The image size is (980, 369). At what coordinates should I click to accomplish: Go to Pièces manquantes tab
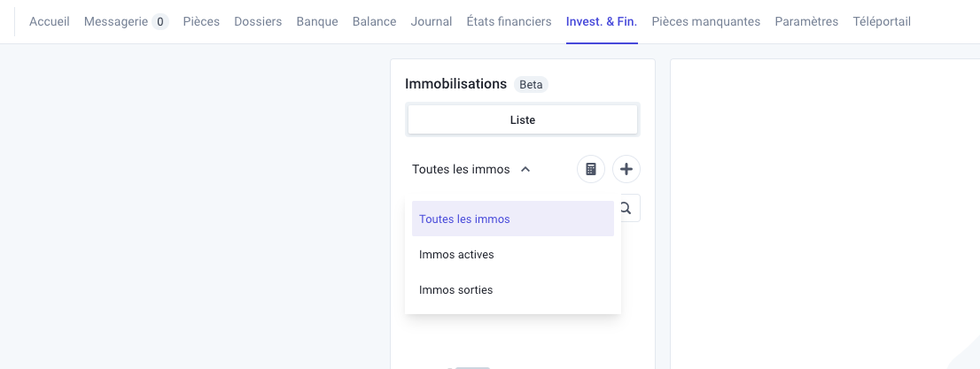pos(705,22)
